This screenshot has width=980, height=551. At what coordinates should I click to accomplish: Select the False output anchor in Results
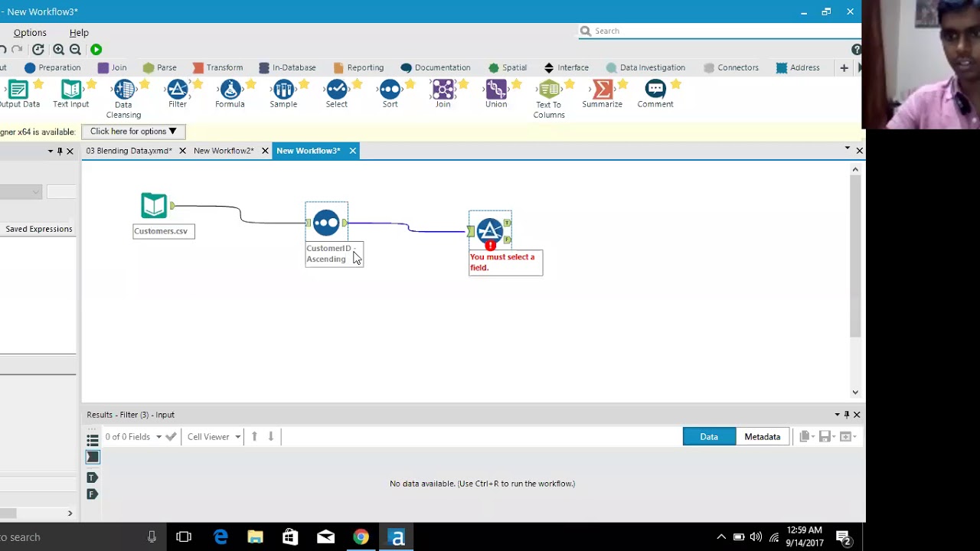(92, 494)
